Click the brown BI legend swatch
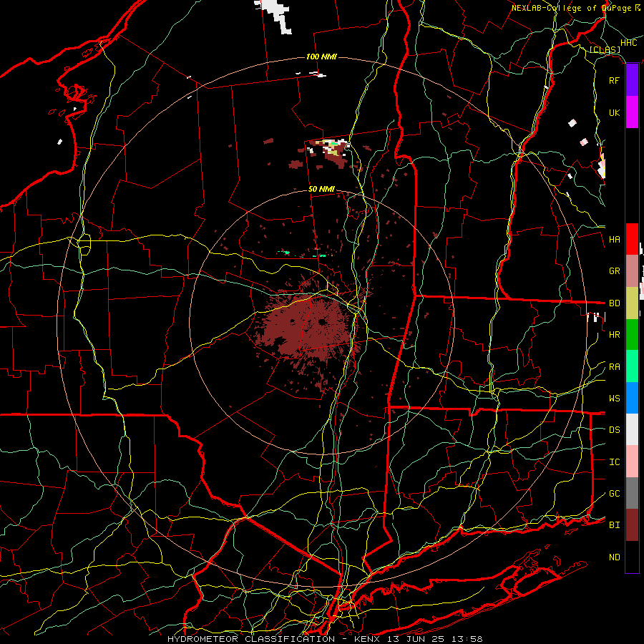 [x=632, y=525]
